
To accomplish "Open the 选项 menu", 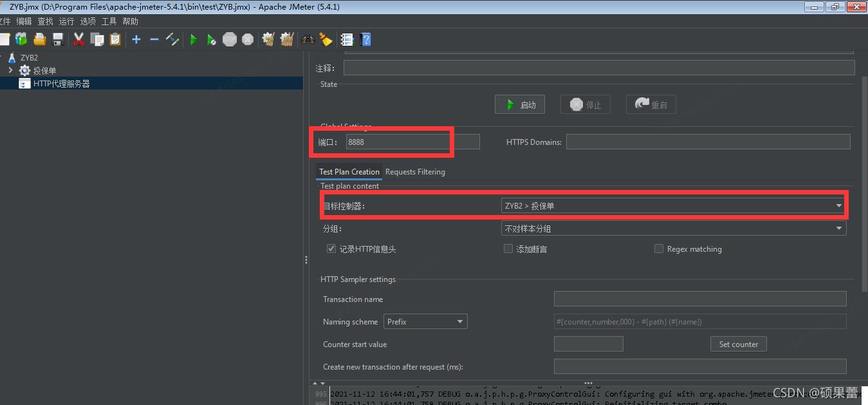I will coord(88,21).
